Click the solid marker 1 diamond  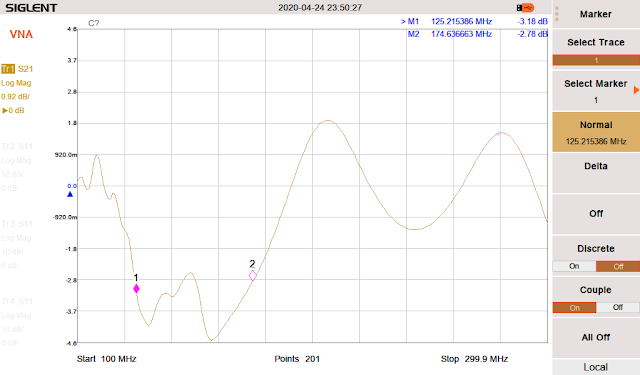click(136, 289)
